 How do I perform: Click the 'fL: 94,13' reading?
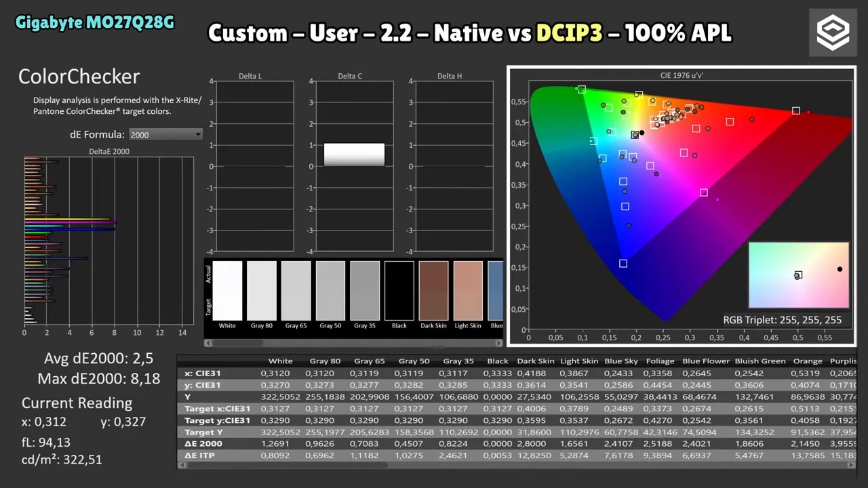(46, 443)
